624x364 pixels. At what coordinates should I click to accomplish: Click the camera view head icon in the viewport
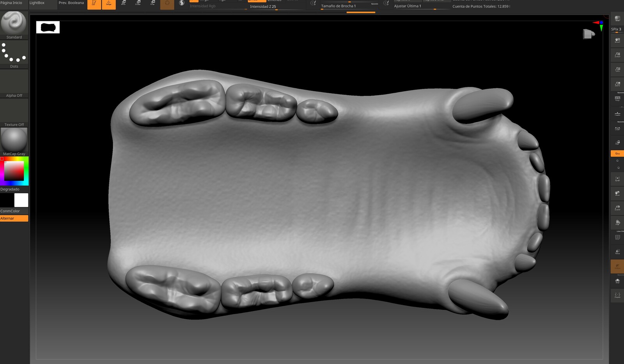(x=589, y=34)
